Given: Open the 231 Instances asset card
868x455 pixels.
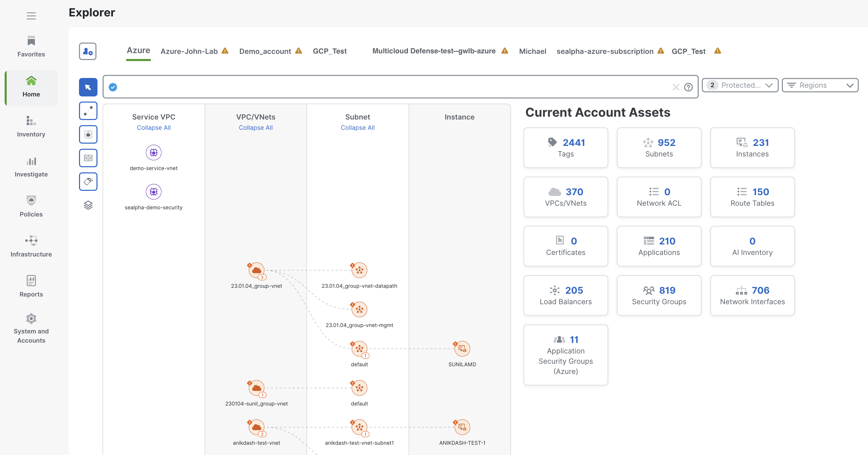Looking at the screenshot, I should pyautogui.click(x=752, y=148).
